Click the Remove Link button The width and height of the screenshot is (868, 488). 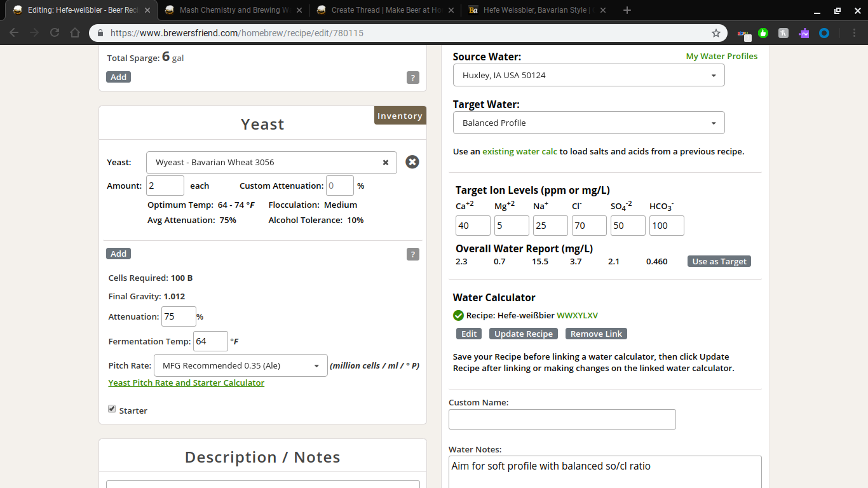pos(596,334)
